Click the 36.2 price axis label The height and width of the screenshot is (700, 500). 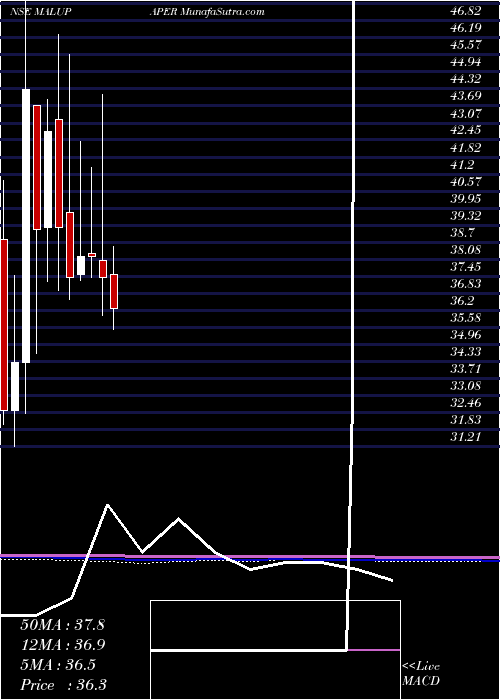click(x=462, y=300)
